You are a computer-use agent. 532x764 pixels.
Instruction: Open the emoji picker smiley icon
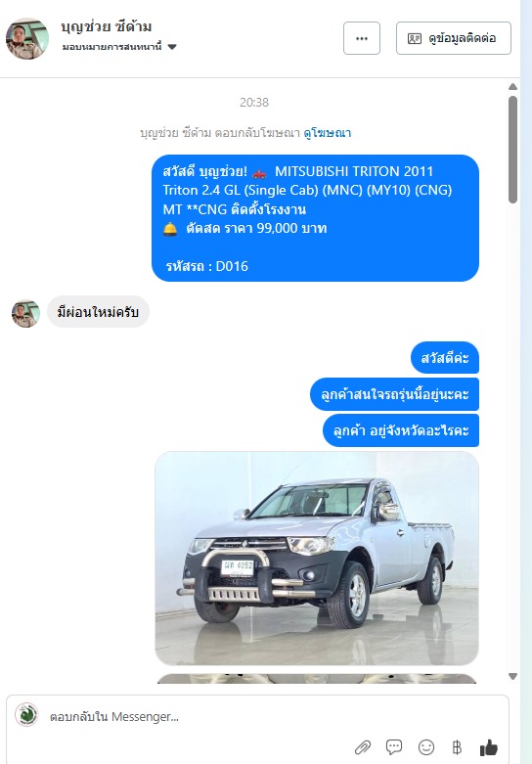(x=426, y=747)
